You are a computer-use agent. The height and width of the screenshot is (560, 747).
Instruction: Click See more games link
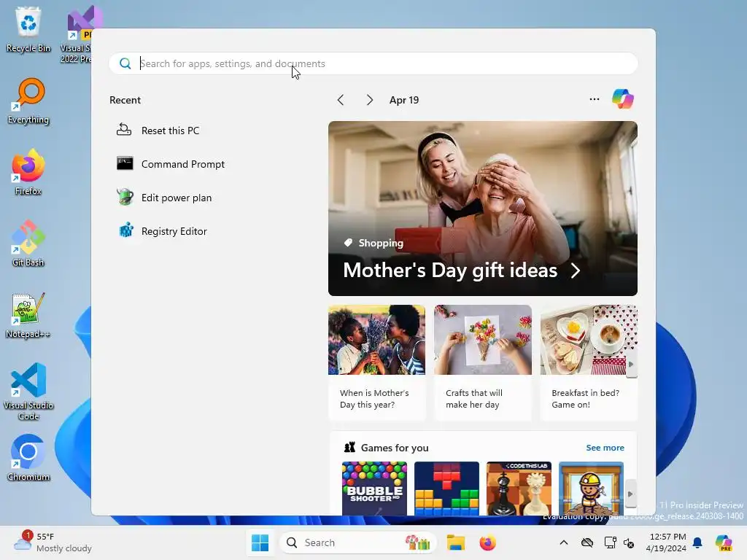pyautogui.click(x=605, y=448)
